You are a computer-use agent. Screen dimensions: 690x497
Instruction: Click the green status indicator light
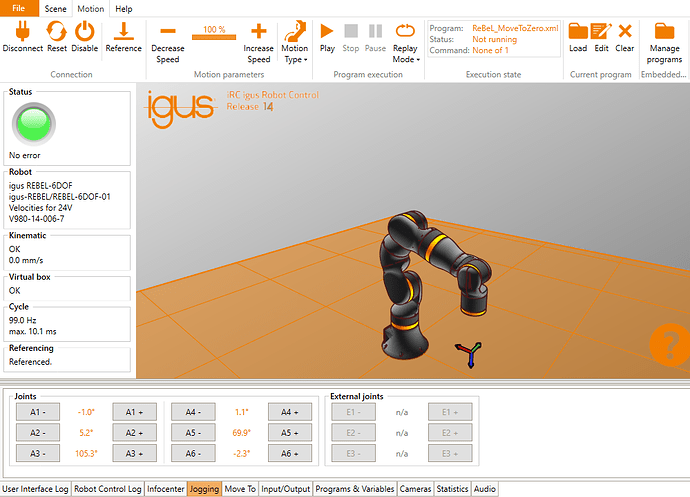click(x=34, y=124)
